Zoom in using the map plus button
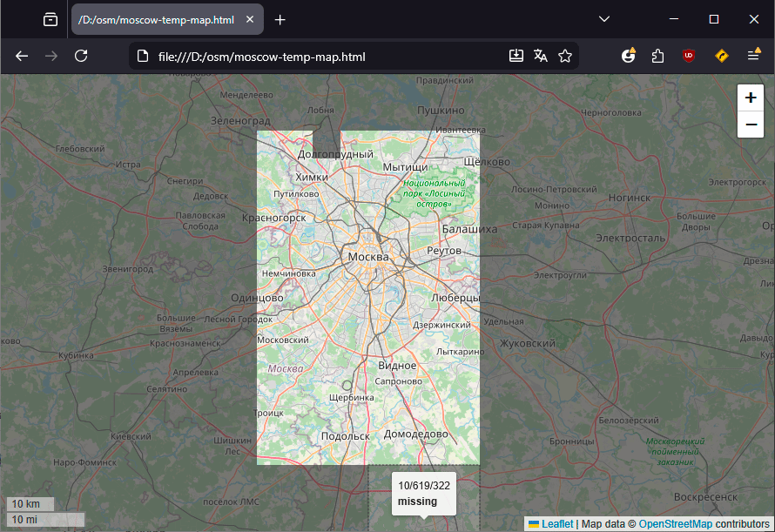The width and height of the screenshot is (775, 532). coord(750,97)
